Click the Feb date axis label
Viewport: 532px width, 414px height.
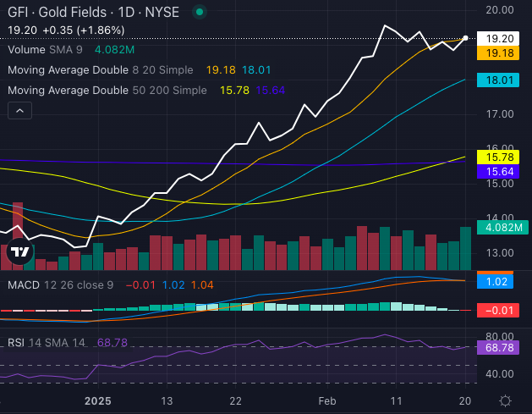click(x=327, y=401)
